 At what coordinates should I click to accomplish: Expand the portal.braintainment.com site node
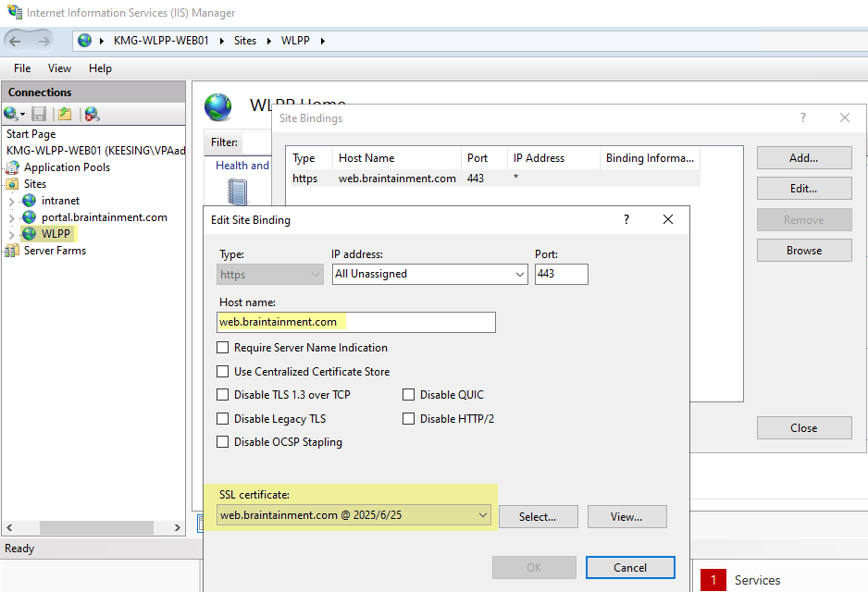tap(12, 217)
